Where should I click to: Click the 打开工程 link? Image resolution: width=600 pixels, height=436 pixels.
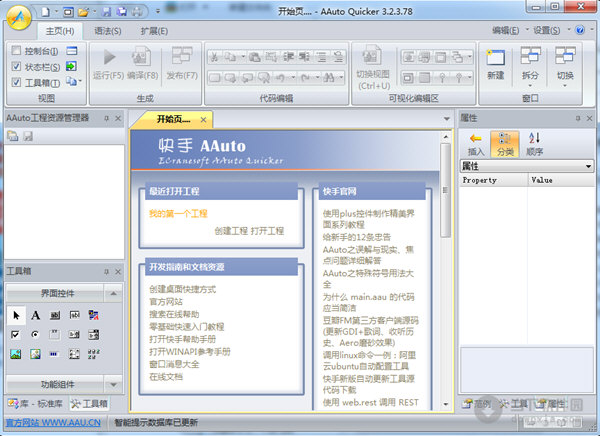(x=267, y=231)
